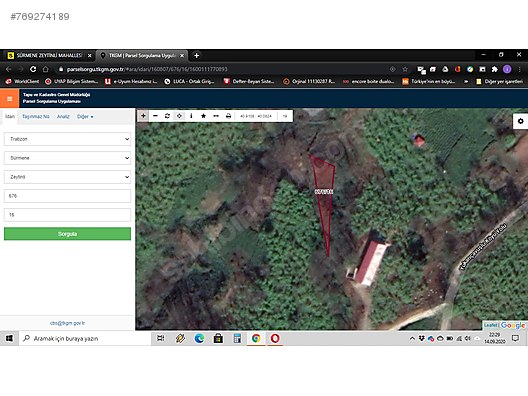Open Microsoft Store from taskbar
Screen dimensions: 528x396
click(218, 338)
